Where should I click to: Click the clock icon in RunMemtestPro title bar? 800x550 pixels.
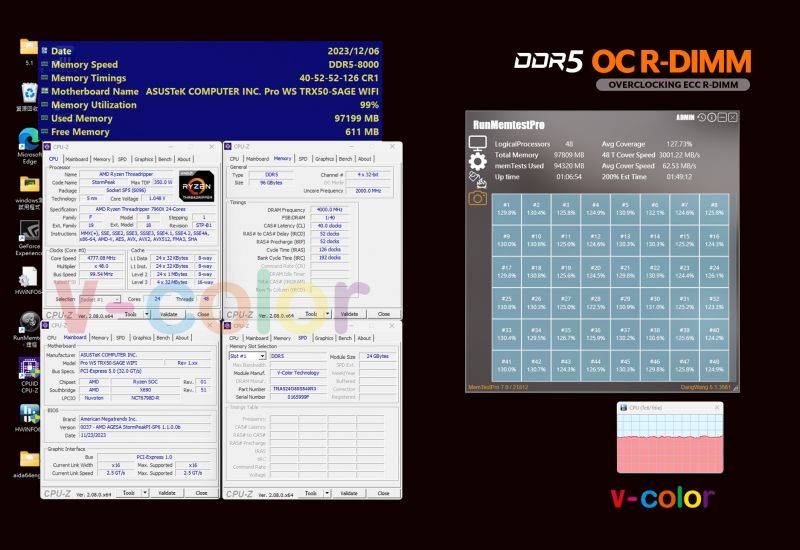click(x=701, y=118)
